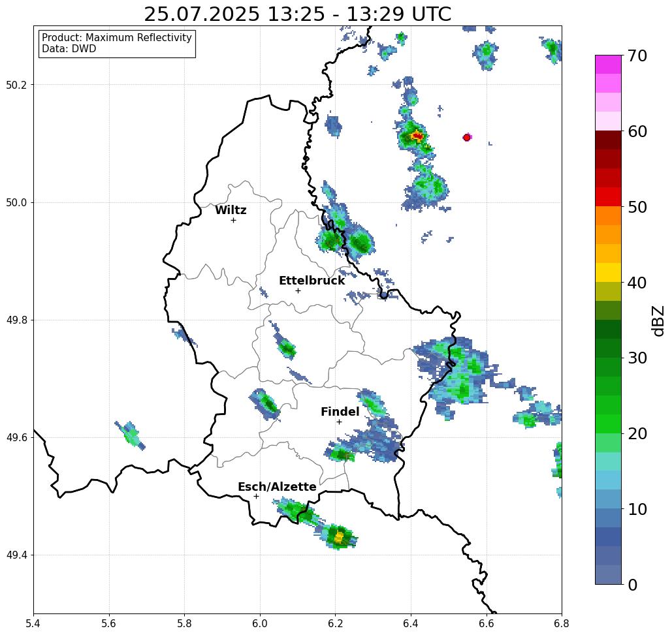Click the cross marker at Wiltz
Screen dimensions: 672x635
[234, 221]
